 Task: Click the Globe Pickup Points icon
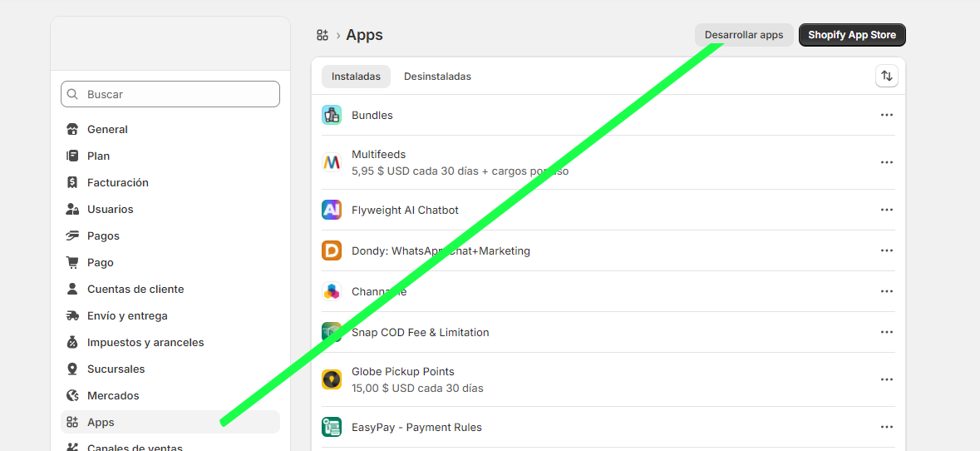pyautogui.click(x=332, y=379)
